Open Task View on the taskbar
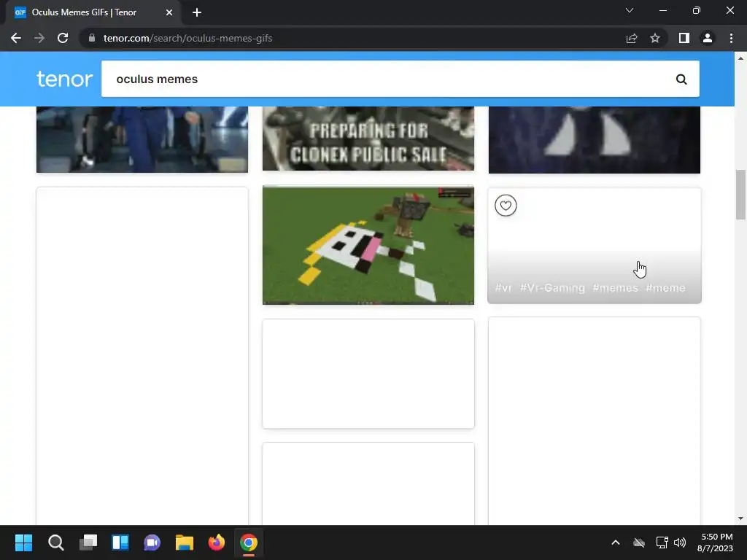 coord(88,542)
